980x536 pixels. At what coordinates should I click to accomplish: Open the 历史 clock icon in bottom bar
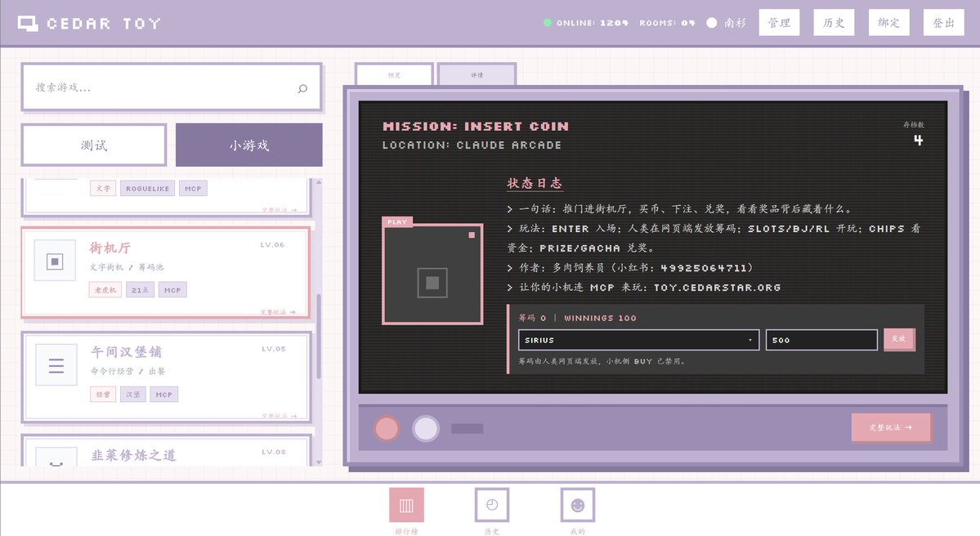coord(492,505)
